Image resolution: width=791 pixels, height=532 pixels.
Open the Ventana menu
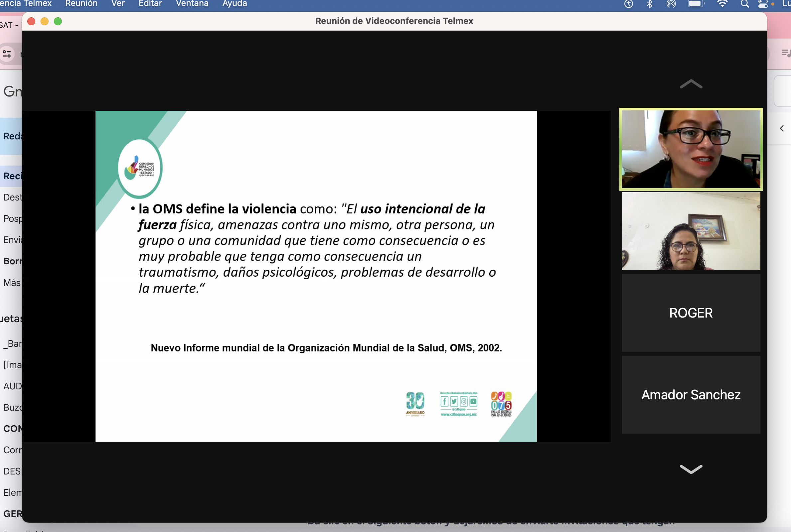point(192,4)
